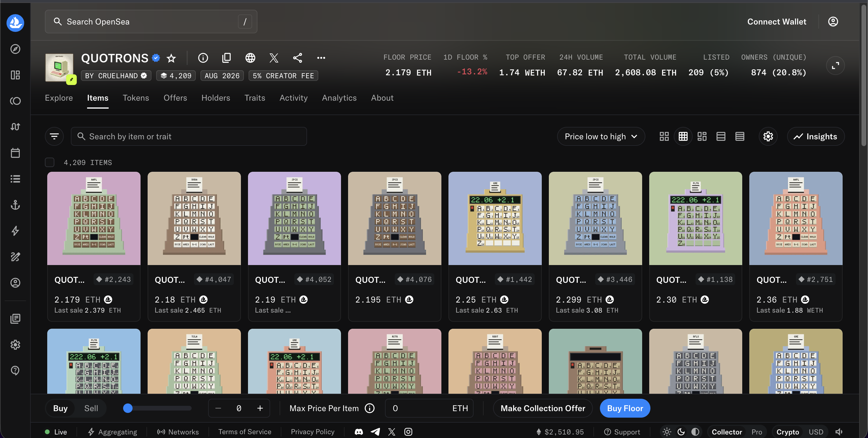Switch to the Holders tab
Viewport: 868px width, 438px height.
215,98
